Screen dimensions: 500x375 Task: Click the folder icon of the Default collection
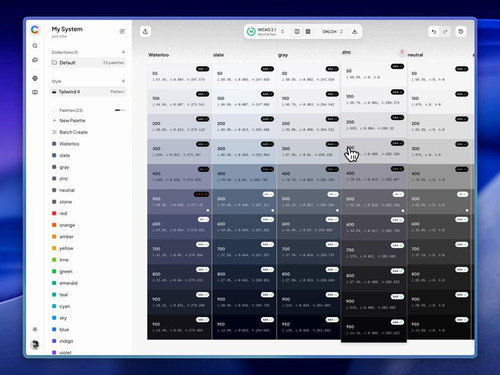click(54, 63)
